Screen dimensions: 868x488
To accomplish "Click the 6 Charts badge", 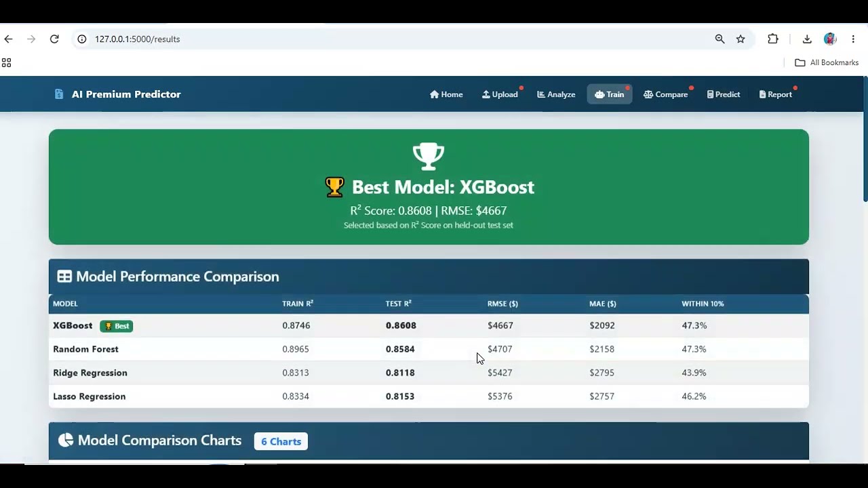I will point(281,441).
